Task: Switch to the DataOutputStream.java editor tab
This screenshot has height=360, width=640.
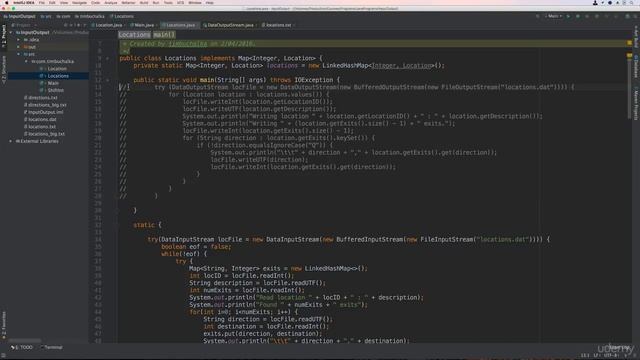Action: tap(229, 25)
